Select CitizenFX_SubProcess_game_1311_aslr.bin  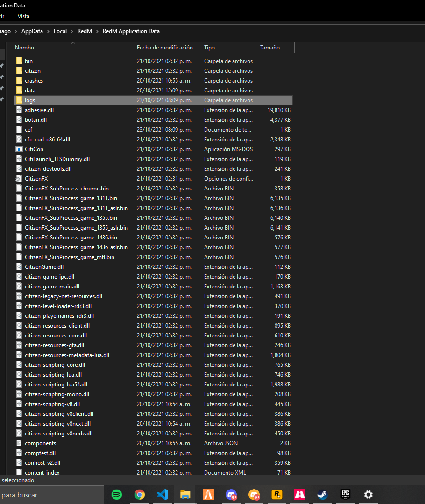tap(76, 208)
